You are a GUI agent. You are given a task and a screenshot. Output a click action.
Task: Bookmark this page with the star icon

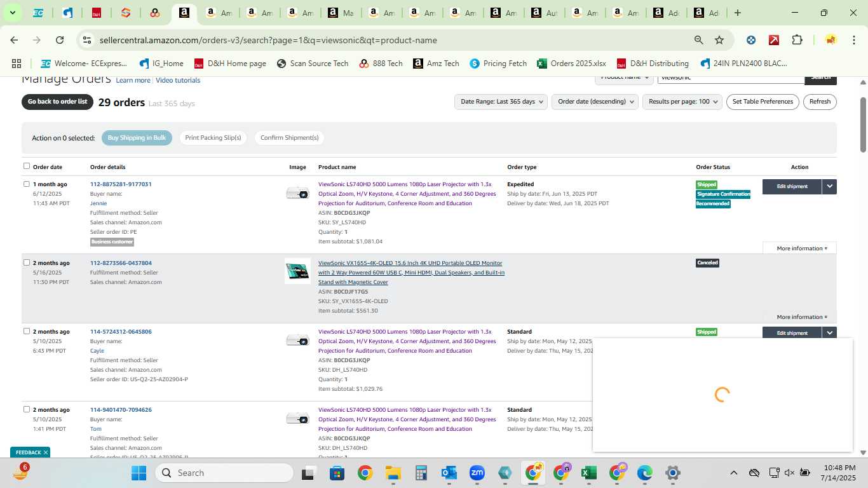coord(719,40)
